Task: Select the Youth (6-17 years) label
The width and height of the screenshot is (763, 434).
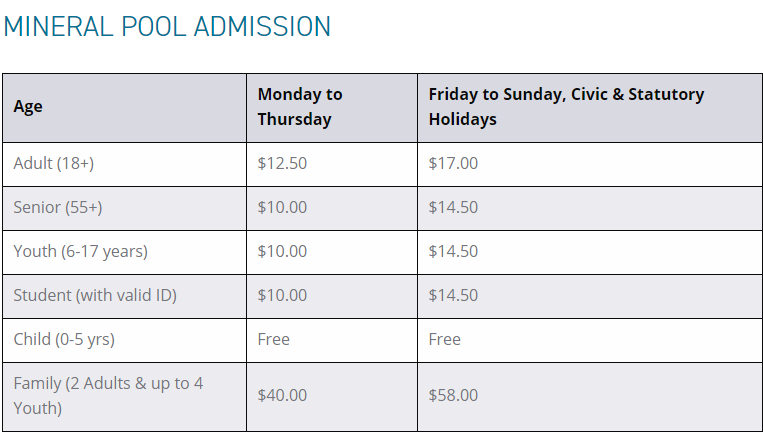Action: [80, 251]
